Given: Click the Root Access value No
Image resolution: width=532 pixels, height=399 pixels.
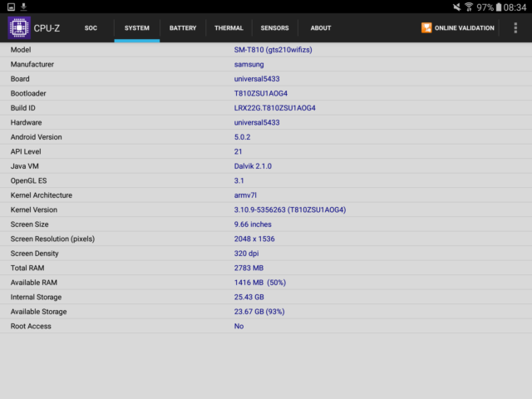Looking at the screenshot, I should [239, 327].
